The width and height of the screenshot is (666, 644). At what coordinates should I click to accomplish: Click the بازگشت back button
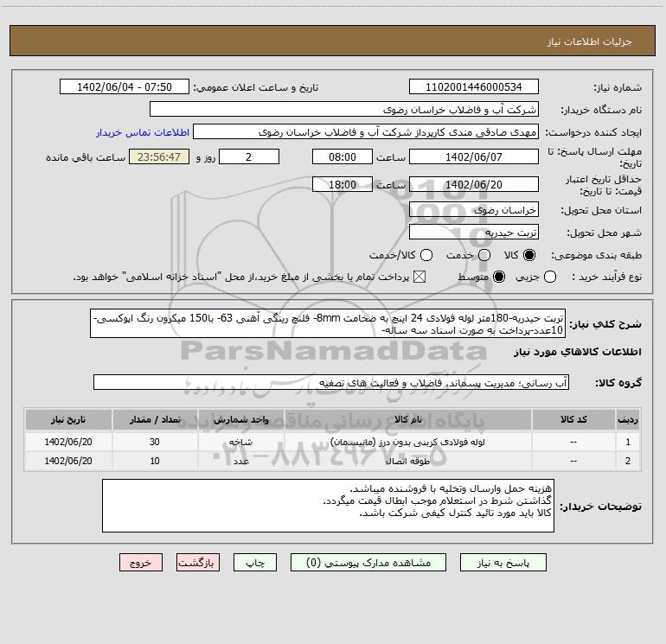click(x=198, y=563)
